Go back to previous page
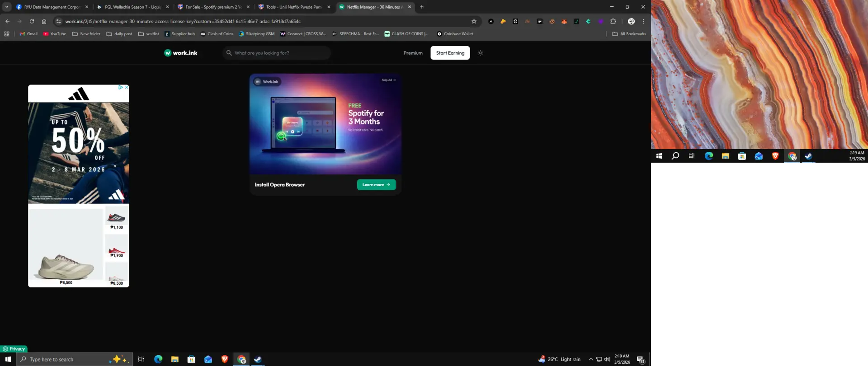 click(x=7, y=21)
